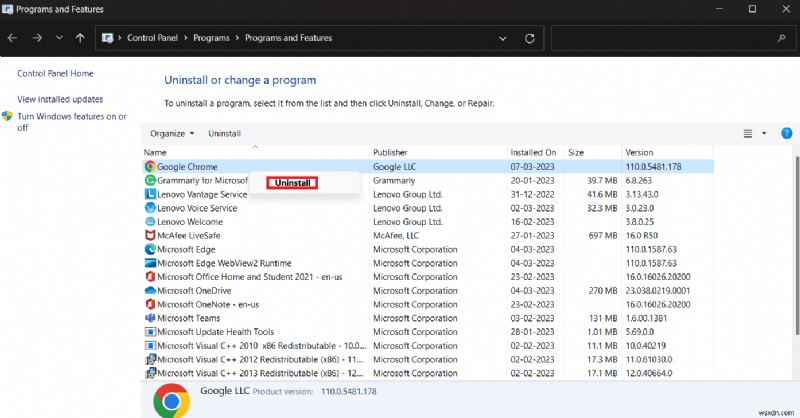Click the Microsoft Teams icon
Viewport: 800px width, 418px height.
(150, 318)
